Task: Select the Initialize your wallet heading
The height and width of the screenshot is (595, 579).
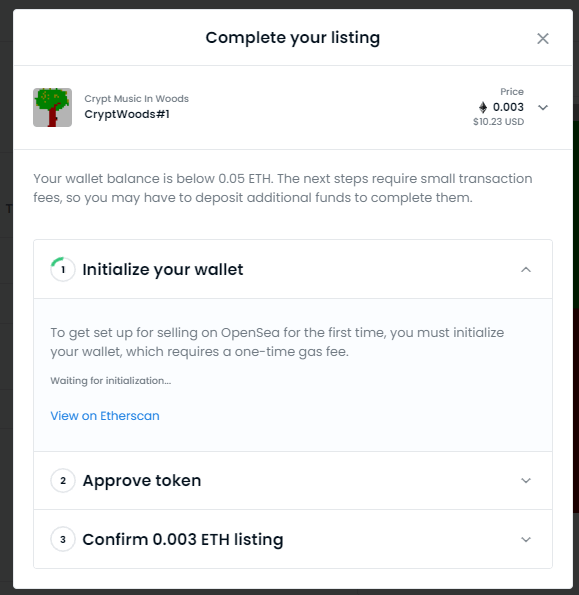Action: click(x=163, y=269)
